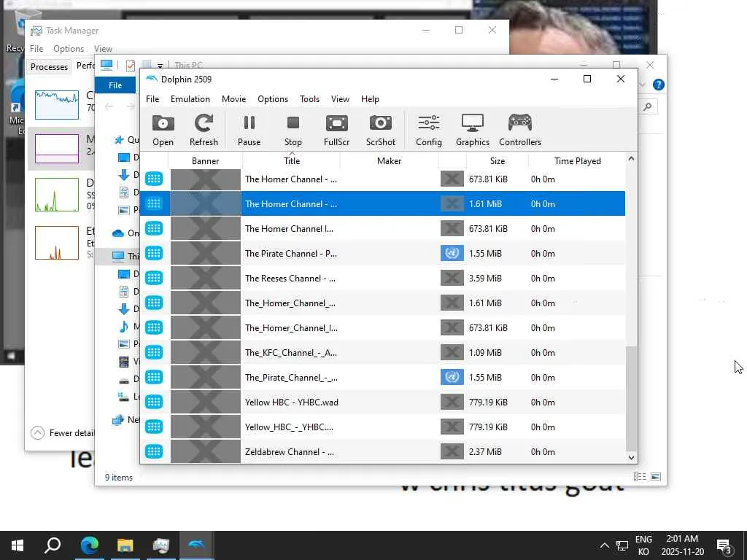Stop emulation in Dolphin toolbar
This screenshot has height=560, width=747.
[293, 130]
